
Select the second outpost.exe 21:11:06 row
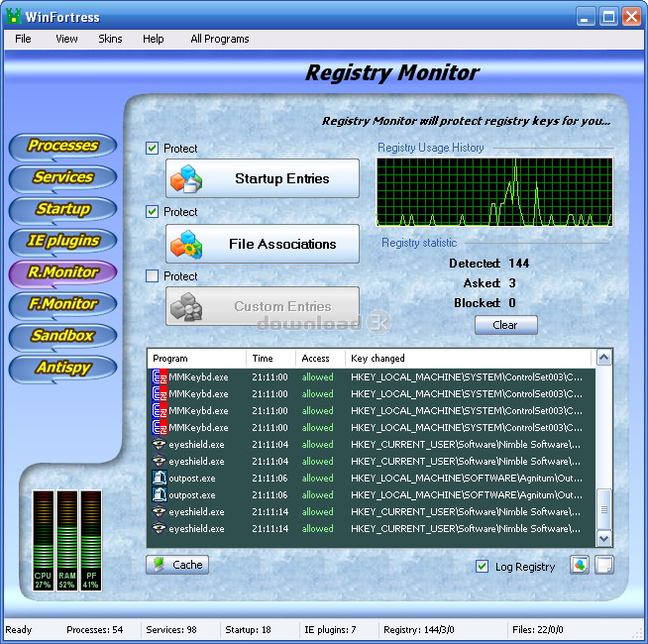click(x=372, y=494)
